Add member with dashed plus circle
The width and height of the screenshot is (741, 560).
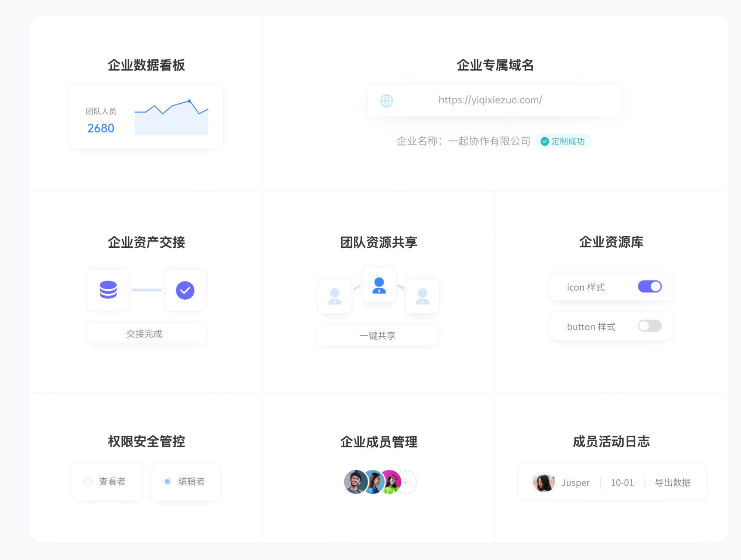406,482
